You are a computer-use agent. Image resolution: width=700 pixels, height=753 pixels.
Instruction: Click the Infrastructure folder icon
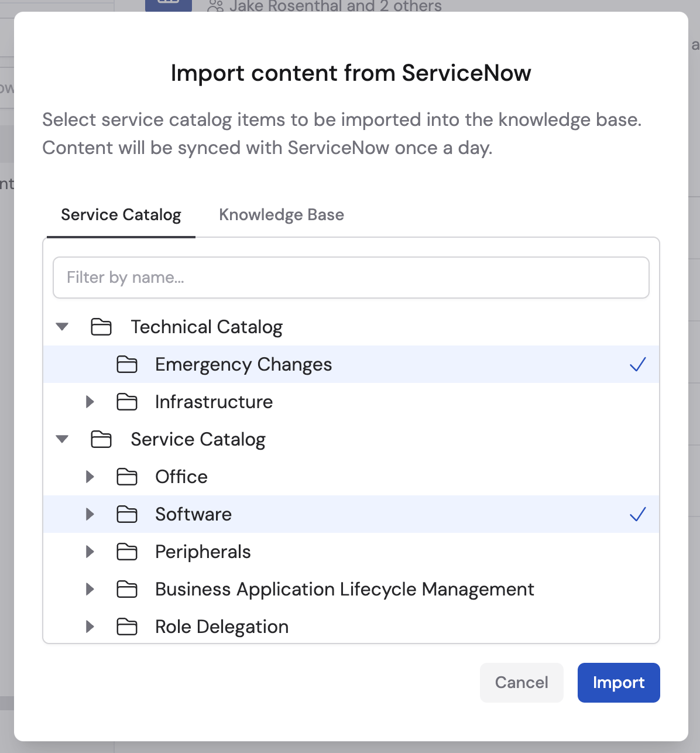(127, 402)
